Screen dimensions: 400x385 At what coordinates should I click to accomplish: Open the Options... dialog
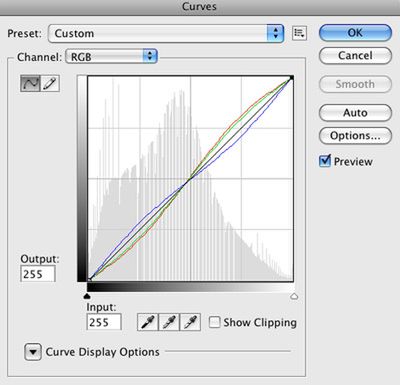(355, 136)
